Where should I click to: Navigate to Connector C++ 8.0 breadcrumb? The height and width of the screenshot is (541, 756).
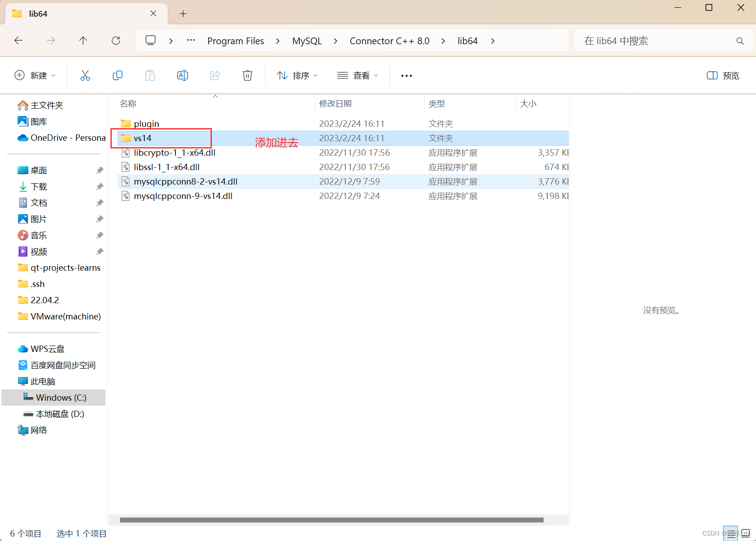[389, 41]
